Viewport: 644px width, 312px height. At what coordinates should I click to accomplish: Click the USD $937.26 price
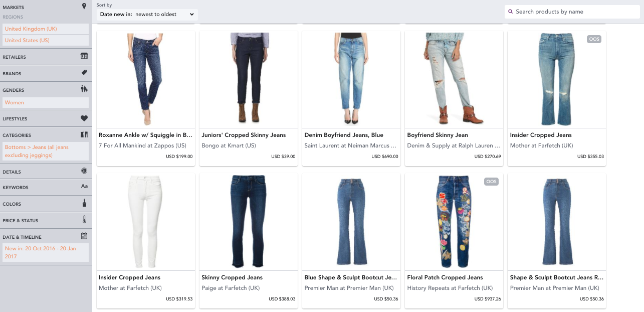pyautogui.click(x=488, y=299)
